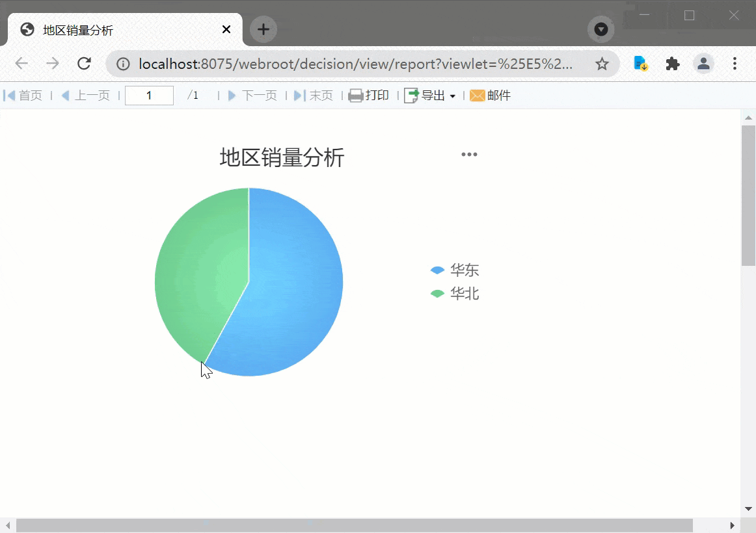The height and width of the screenshot is (533, 756).
Task: Click the vertical scrollbar thumb
Action: [x=748, y=196]
